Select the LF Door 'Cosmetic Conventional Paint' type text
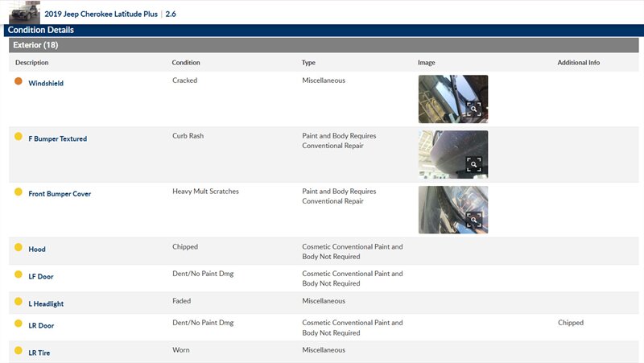The height and width of the screenshot is (363, 644). pyautogui.click(x=353, y=278)
